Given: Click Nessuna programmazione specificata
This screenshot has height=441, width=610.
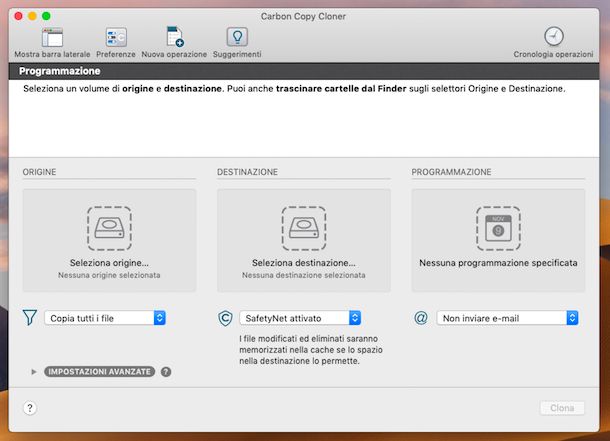Looking at the screenshot, I should [498, 263].
